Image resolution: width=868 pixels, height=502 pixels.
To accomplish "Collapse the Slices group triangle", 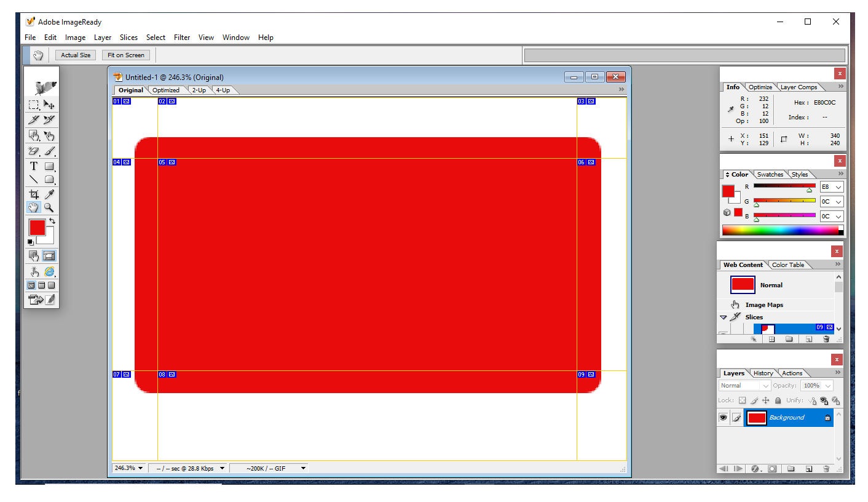I will click(x=724, y=317).
